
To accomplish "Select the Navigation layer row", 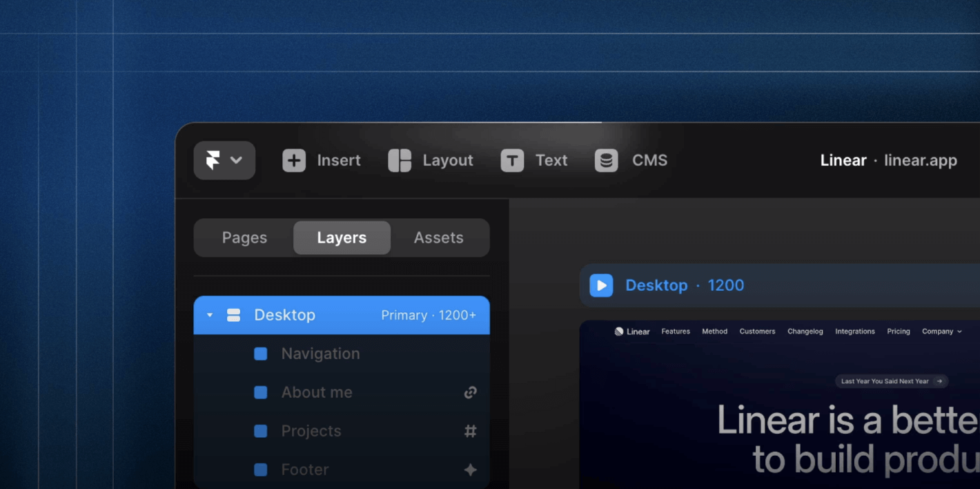I will pyautogui.click(x=342, y=354).
